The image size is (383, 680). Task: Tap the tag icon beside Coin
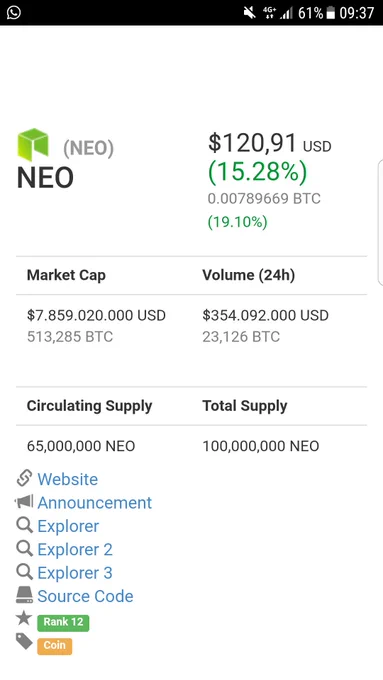point(24,641)
